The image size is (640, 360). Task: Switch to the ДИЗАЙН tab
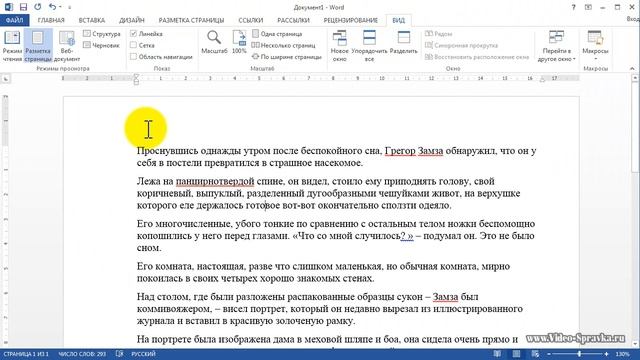pos(132,20)
